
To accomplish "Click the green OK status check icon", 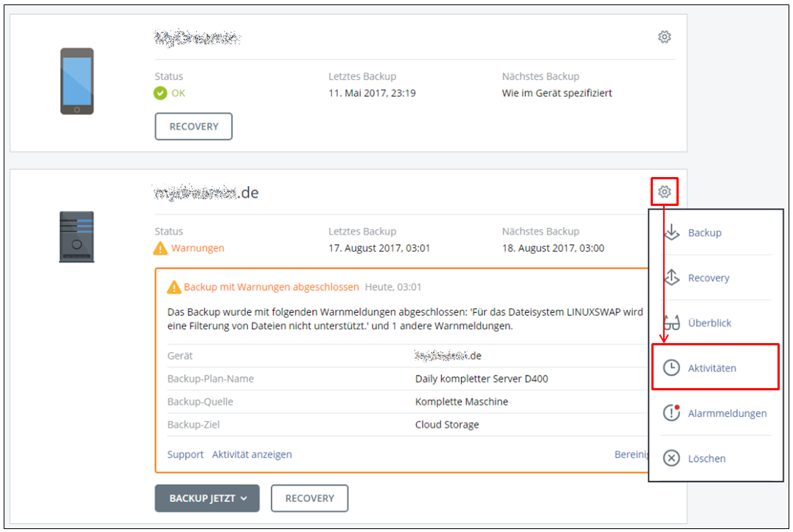I will 161,93.
